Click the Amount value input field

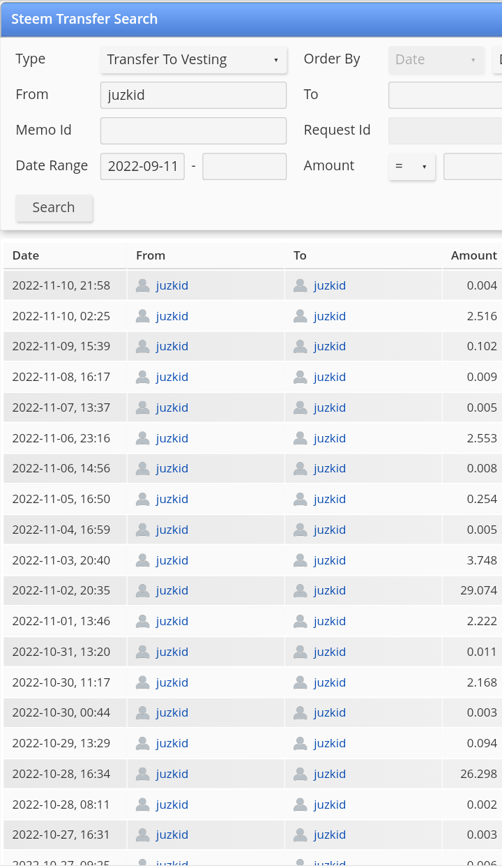tap(473, 166)
